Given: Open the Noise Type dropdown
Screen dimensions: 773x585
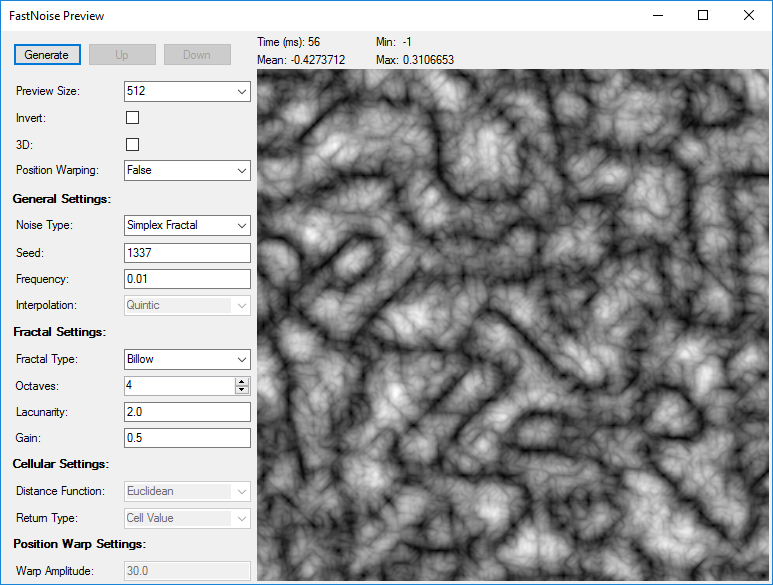Looking at the screenshot, I should coord(187,225).
